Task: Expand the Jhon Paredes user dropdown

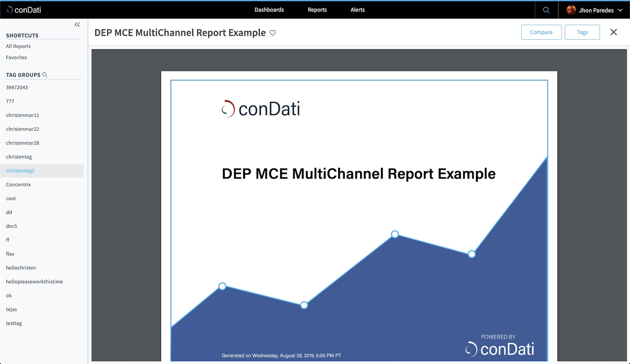Action: 620,10
